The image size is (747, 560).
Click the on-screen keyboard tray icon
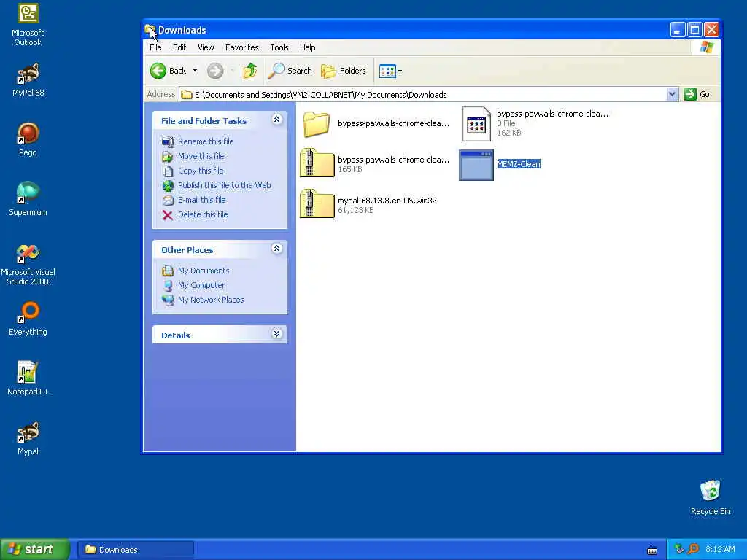pyautogui.click(x=651, y=551)
